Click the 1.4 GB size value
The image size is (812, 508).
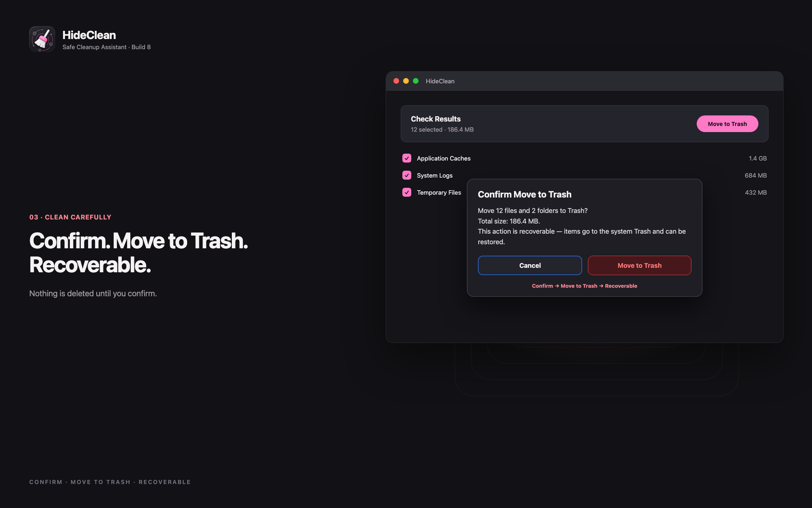(x=758, y=158)
